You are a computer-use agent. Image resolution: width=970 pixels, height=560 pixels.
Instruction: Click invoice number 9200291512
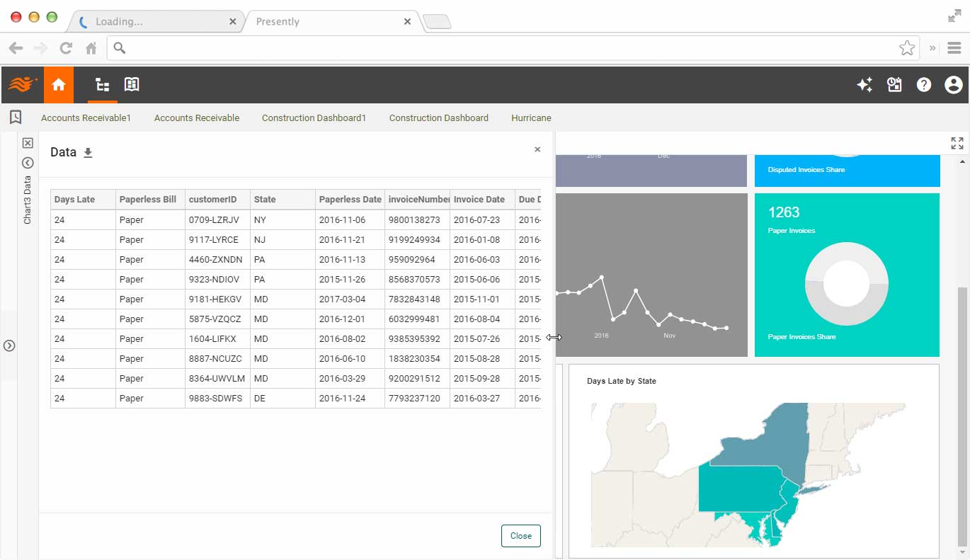point(417,379)
